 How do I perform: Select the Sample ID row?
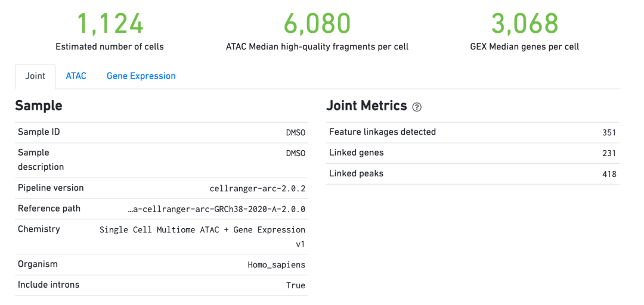point(162,133)
